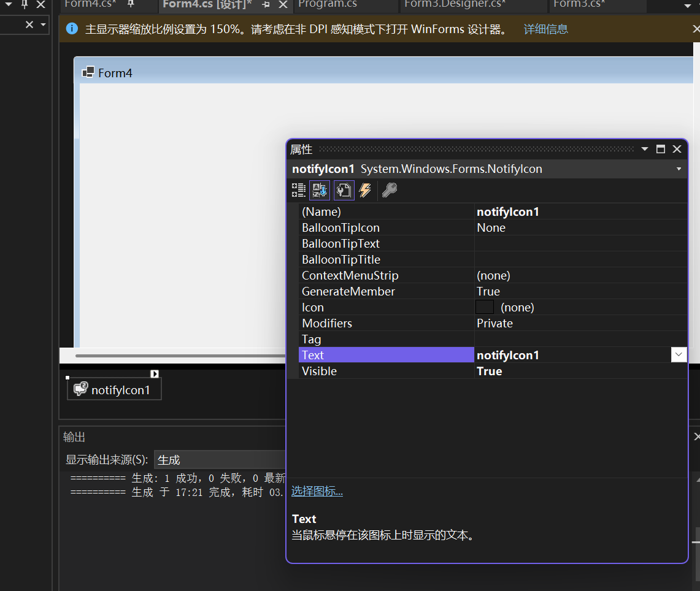Switch to the Program.cs tab
The width and height of the screenshot is (700, 591).
[329, 4]
